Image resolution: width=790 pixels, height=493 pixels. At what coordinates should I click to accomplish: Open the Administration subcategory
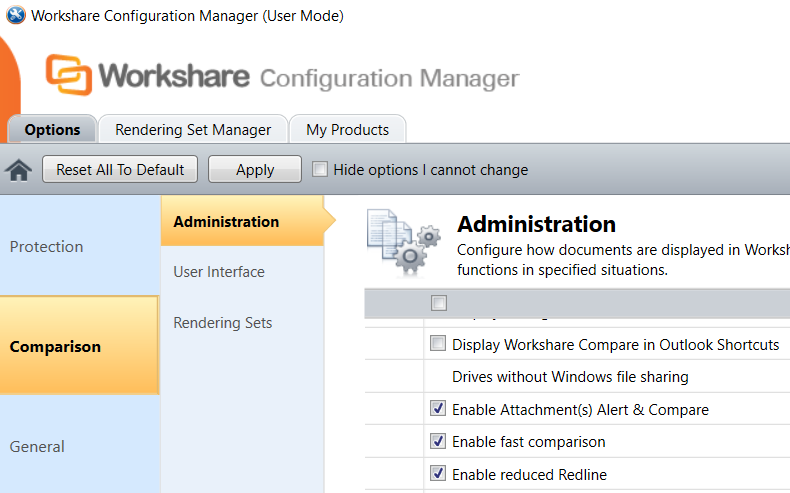point(242,221)
